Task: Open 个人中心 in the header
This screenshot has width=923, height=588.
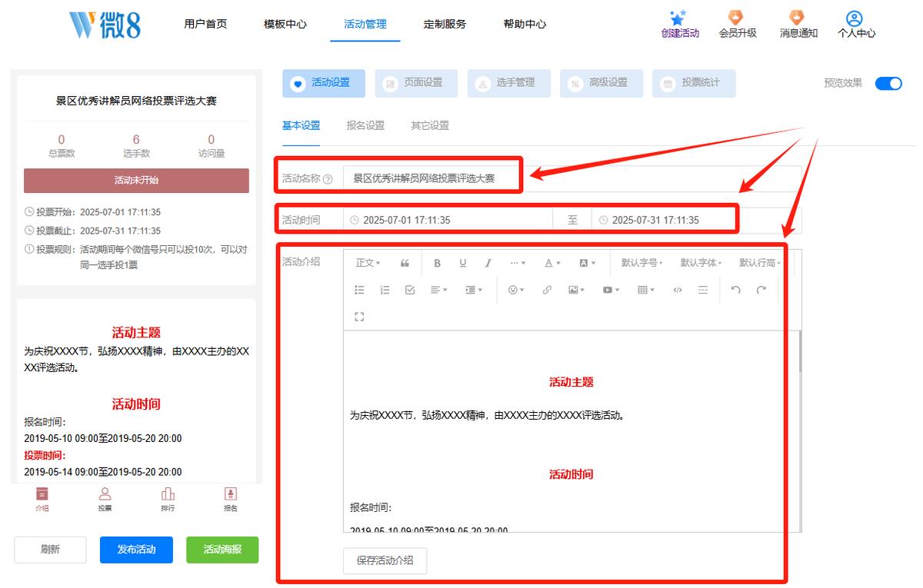Action: pos(856,25)
